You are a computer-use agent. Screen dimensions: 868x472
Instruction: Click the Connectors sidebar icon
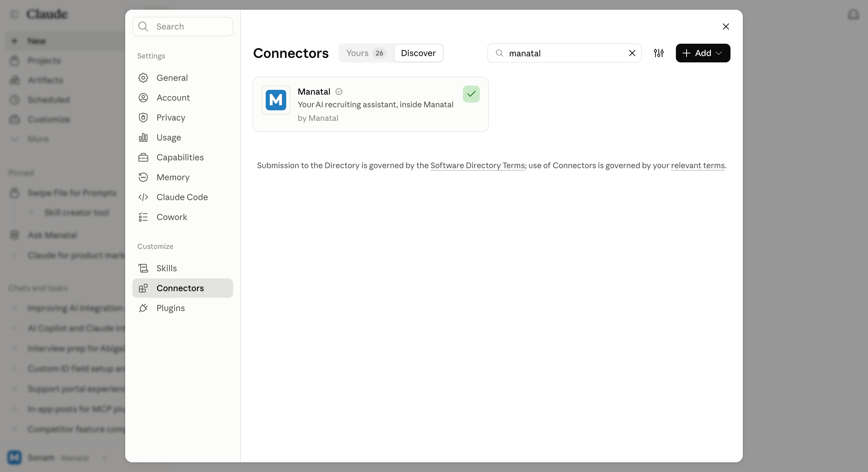143,288
